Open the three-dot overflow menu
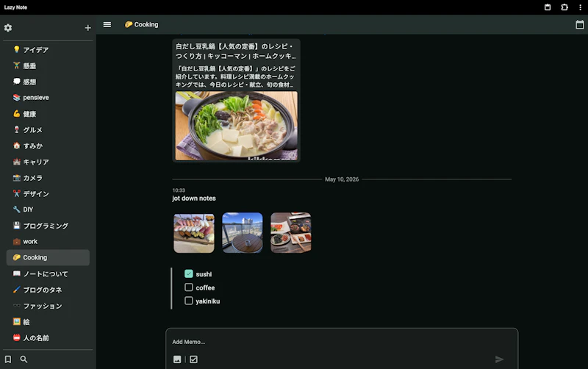588x369 pixels. 580,7
